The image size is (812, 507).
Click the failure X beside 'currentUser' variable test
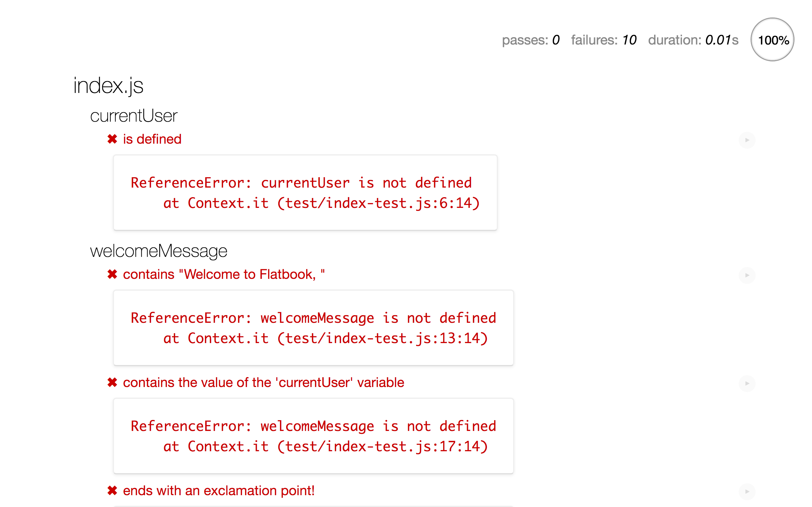112,383
